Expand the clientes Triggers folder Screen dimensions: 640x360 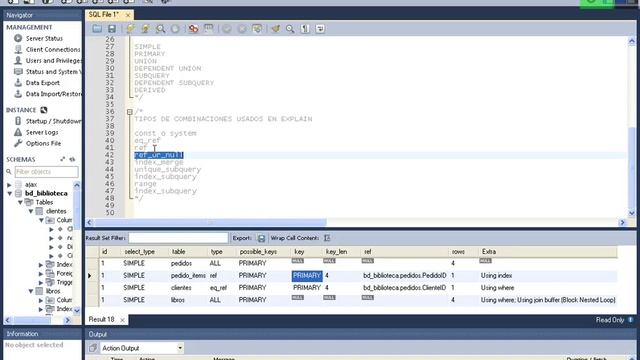(41, 282)
